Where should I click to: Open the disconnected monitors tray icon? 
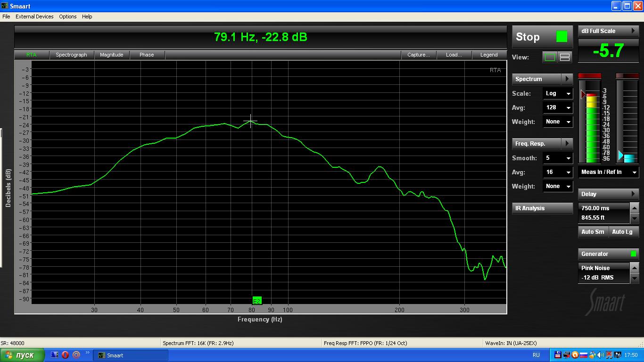566,355
